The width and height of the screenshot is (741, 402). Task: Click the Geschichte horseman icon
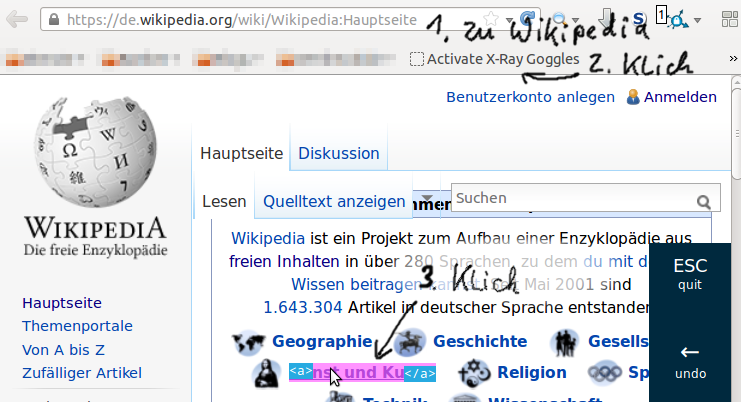pos(410,342)
